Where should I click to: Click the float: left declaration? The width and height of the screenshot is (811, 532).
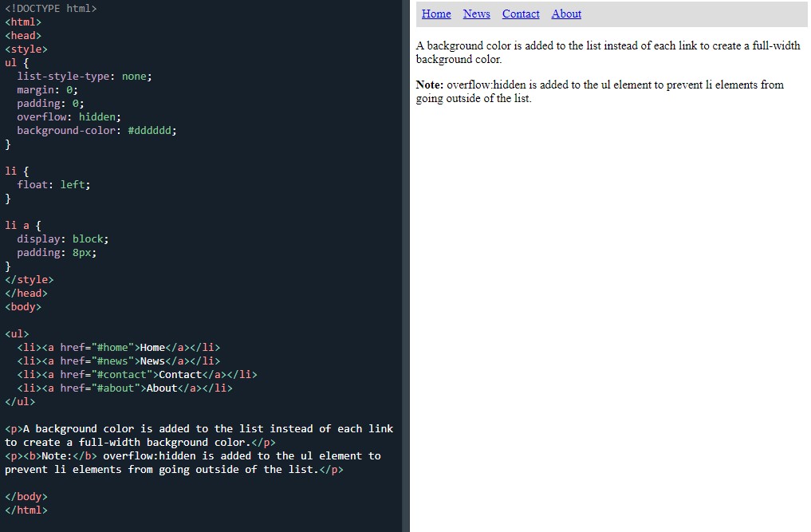click(53, 184)
